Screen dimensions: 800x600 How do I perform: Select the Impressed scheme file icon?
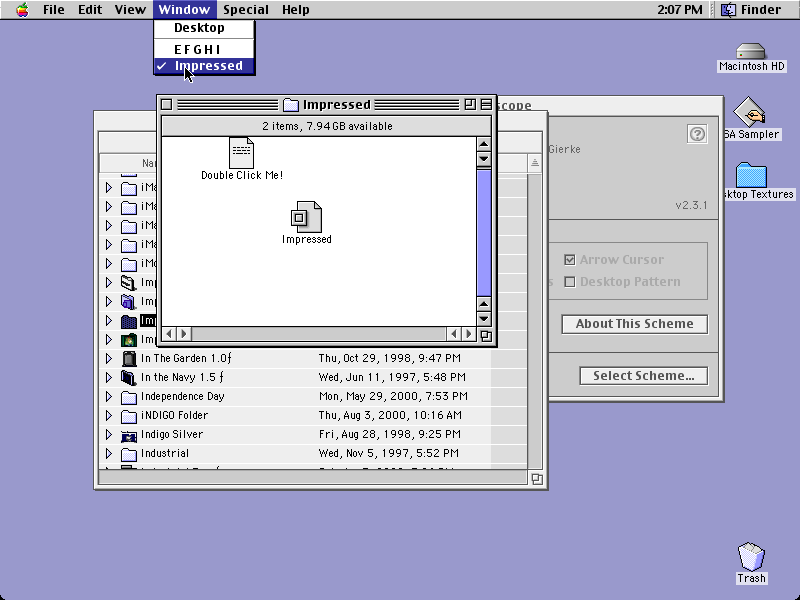click(x=306, y=217)
